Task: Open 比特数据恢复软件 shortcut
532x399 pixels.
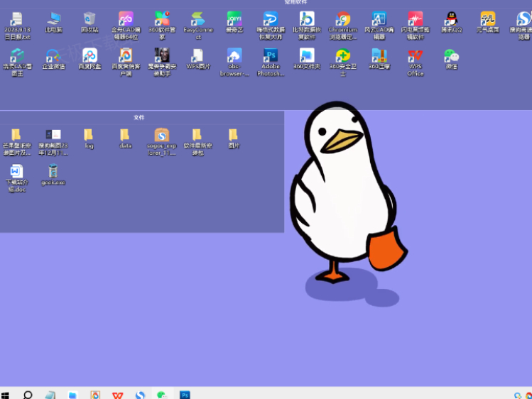Action: 307,26
